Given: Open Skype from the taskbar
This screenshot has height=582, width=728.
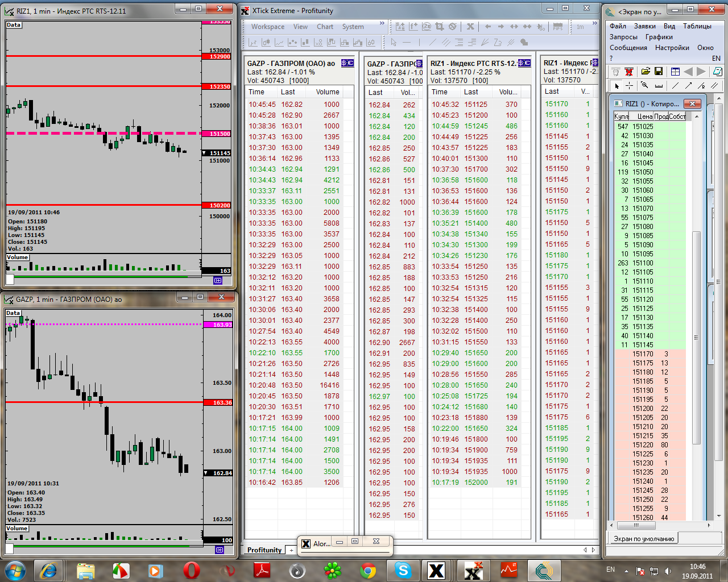Looking at the screenshot, I should [x=403, y=570].
